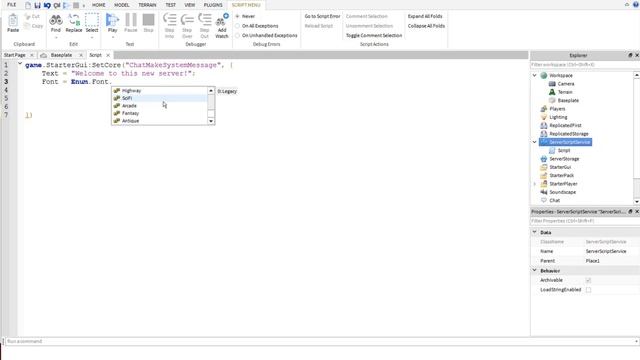Select Terrain in Explorer tree
The width and height of the screenshot is (640, 360).
point(565,92)
